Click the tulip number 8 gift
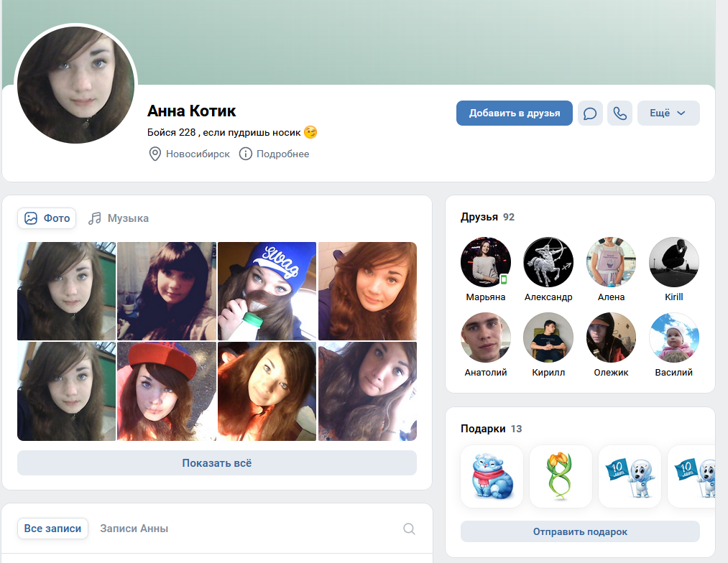Screen dimensions: 728x563 click(561, 476)
